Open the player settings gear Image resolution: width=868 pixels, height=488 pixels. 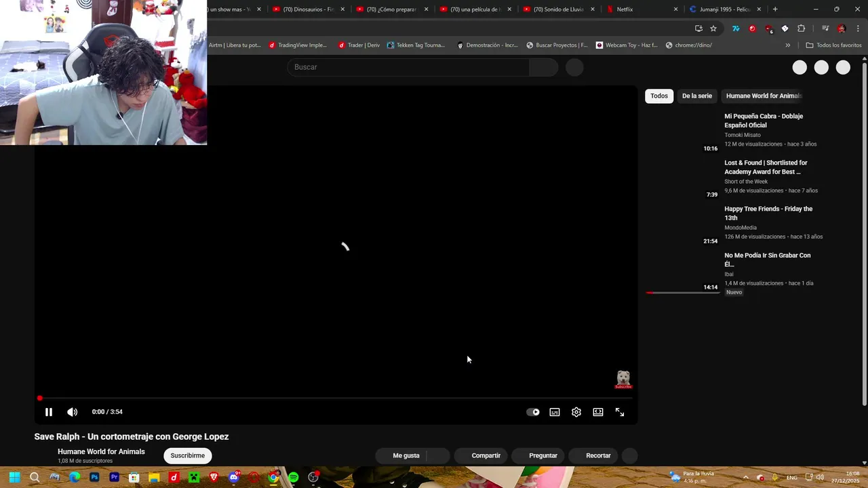[576, 412]
